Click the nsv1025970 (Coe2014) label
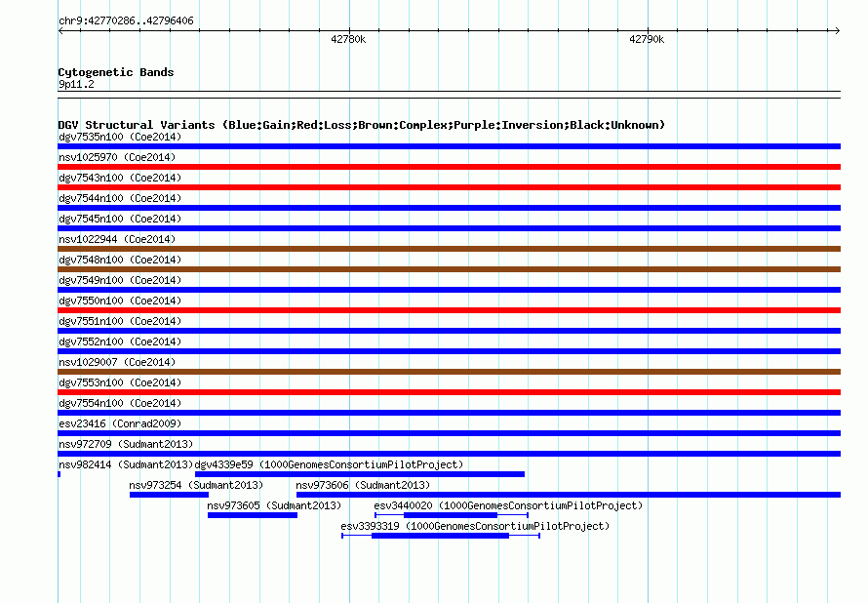 pyautogui.click(x=117, y=157)
